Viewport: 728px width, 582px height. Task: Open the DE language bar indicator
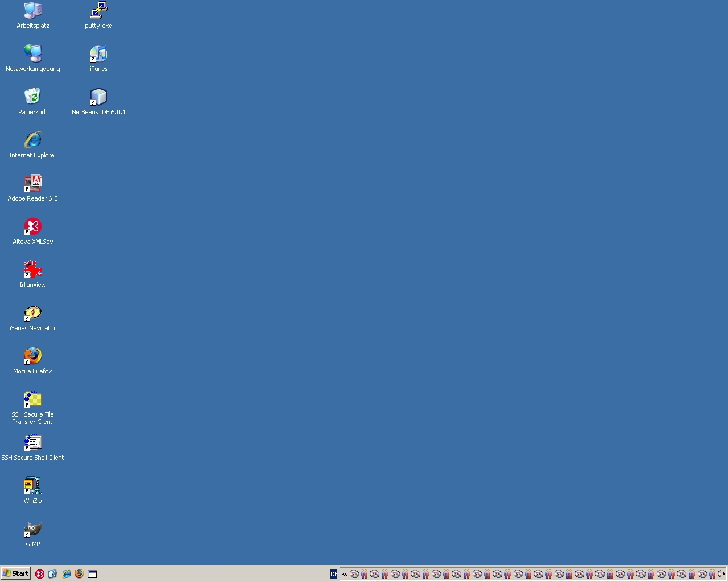pyautogui.click(x=334, y=574)
